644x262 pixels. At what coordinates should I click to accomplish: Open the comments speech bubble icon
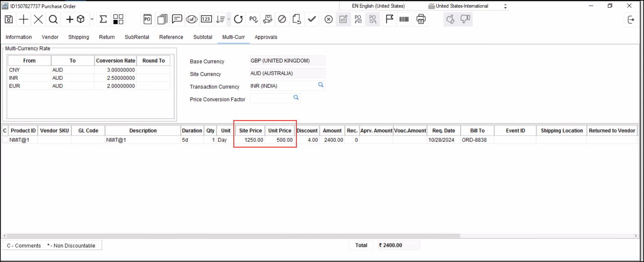pyautogui.click(x=177, y=19)
